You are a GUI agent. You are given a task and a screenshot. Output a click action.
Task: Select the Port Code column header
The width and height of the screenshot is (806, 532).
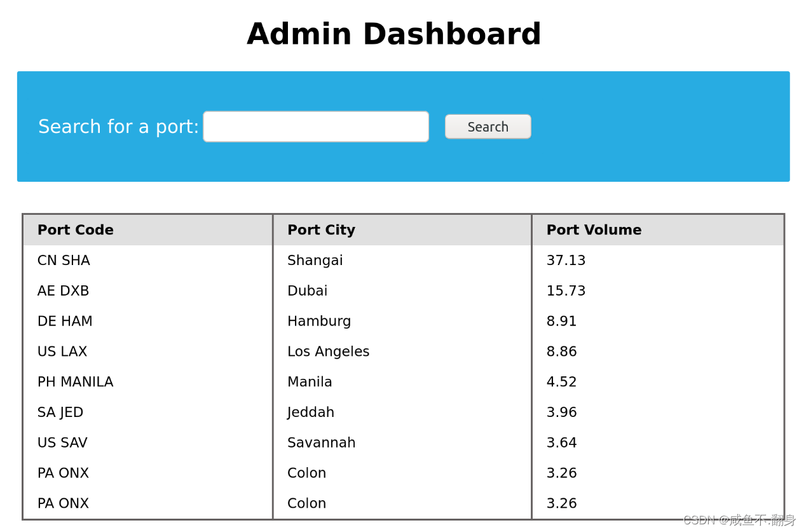tap(76, 230)
